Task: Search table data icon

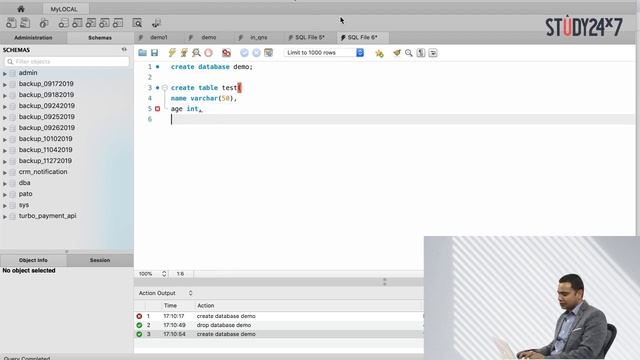Action: (x=137, y=23)
